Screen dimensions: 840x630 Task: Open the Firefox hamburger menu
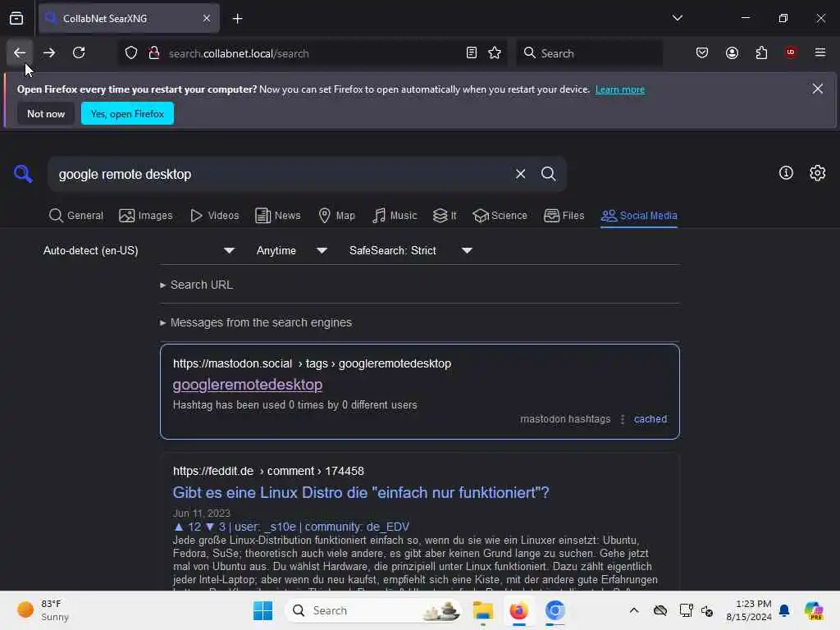pyautogui.click(x=820, y=52)
